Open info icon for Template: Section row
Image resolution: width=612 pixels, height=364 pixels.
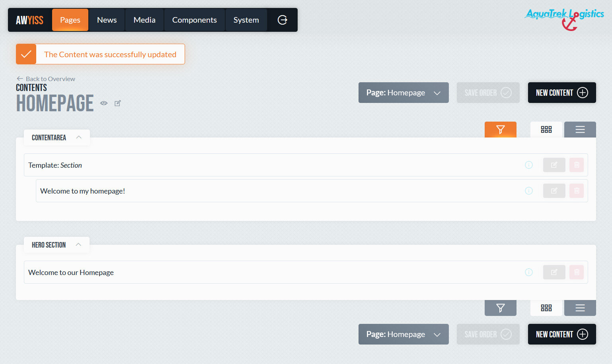528,165
